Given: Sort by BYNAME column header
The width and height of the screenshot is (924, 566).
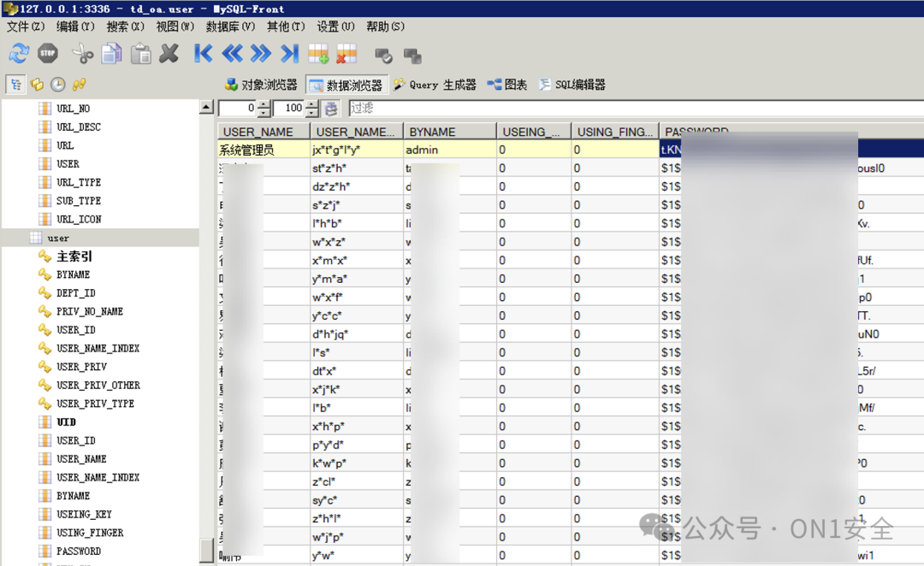Looking at the screenshot, I should click(450, 132).
